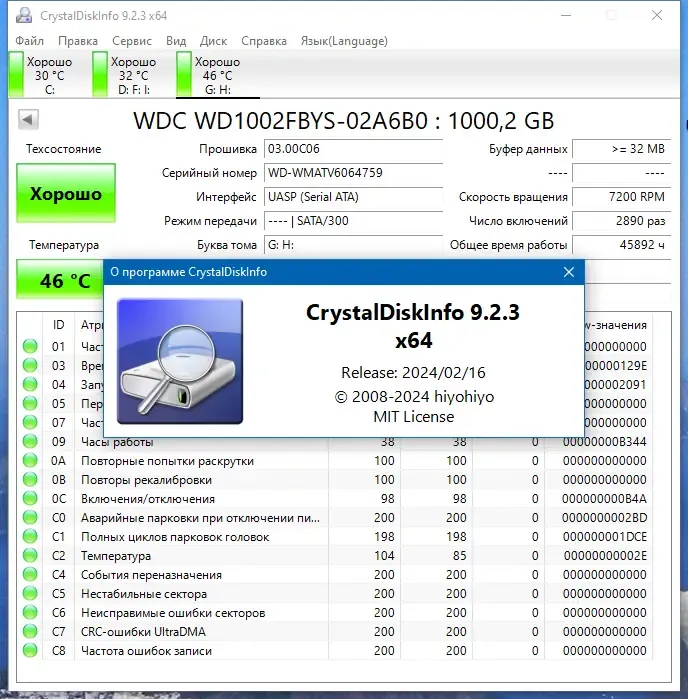
Task: Click the previous disk arrow button
Action: click(28, 119)
